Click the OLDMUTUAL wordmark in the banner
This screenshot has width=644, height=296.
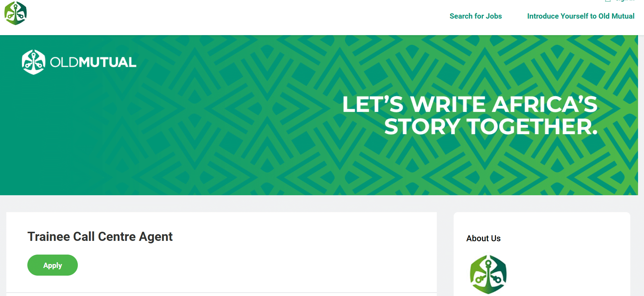[93, 63]
